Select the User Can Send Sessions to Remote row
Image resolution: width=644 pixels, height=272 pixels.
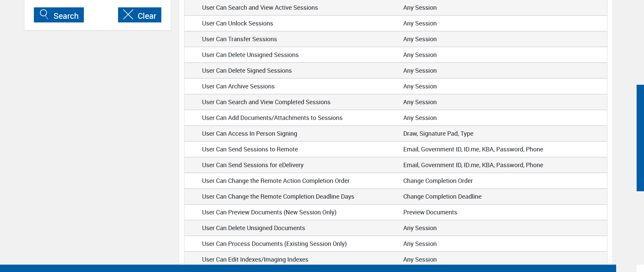pos(250,149)
